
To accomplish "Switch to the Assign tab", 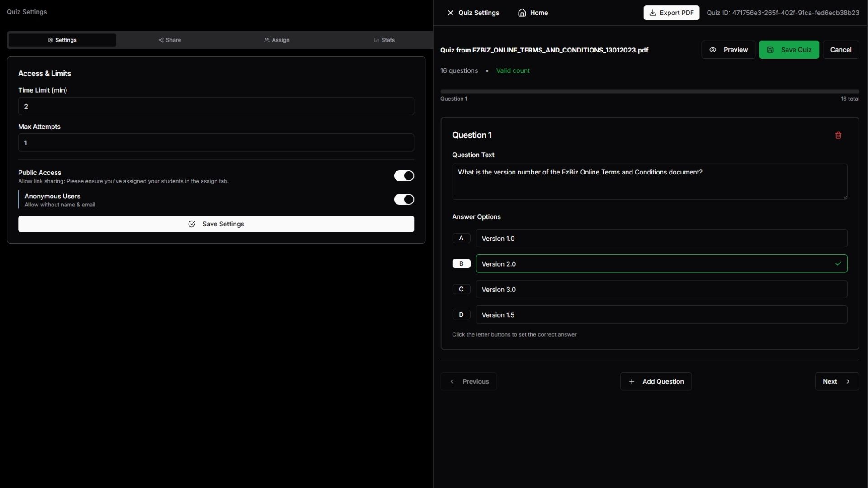I will [277, 40].
